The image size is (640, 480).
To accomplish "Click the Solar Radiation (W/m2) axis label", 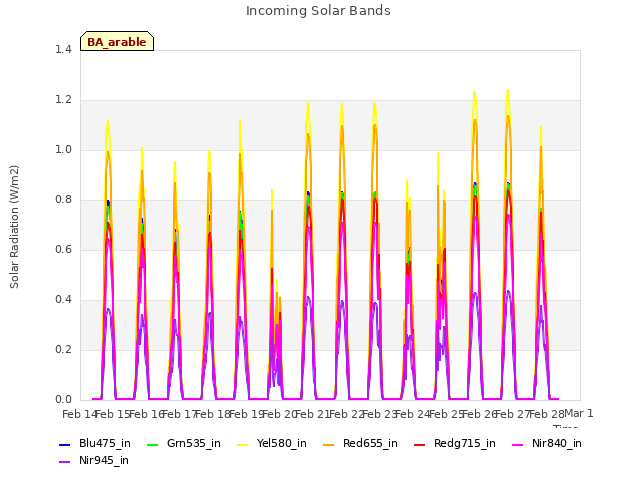I will (14, 227).
